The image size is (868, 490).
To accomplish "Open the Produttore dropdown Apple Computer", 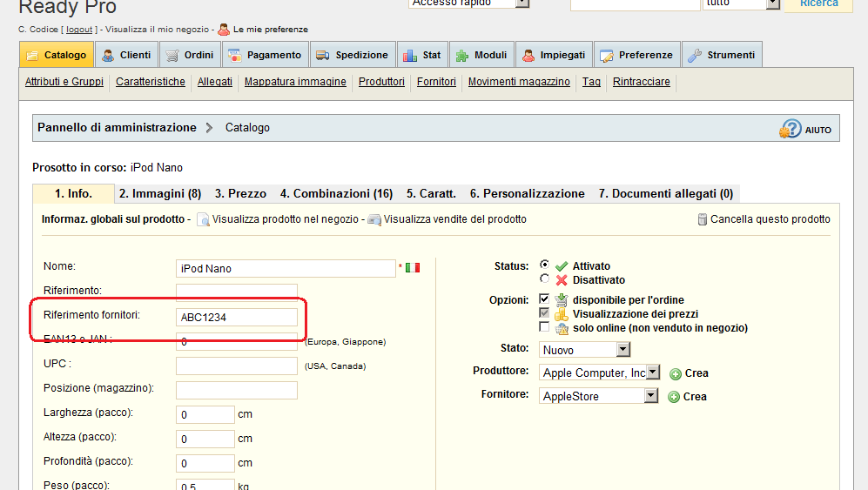I will (x=600, y=373).
